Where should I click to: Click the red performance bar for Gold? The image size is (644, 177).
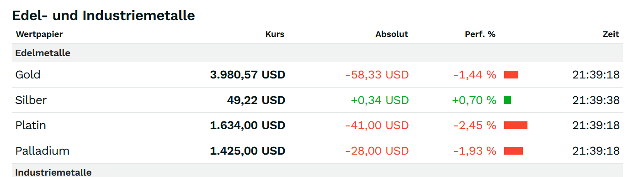(511, 75)
